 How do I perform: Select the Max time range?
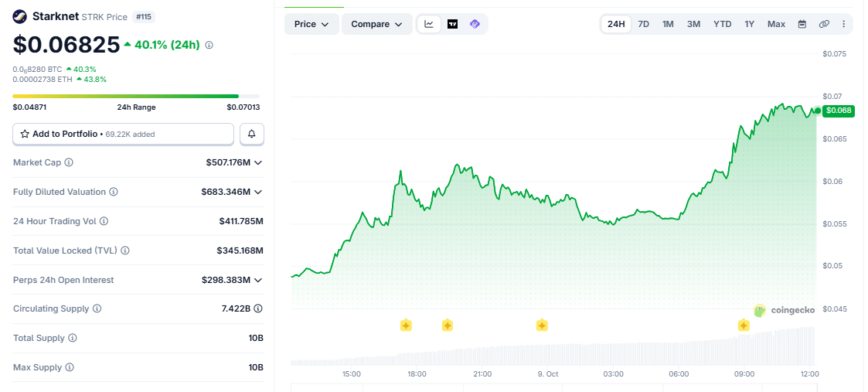(x=776, y=24)
